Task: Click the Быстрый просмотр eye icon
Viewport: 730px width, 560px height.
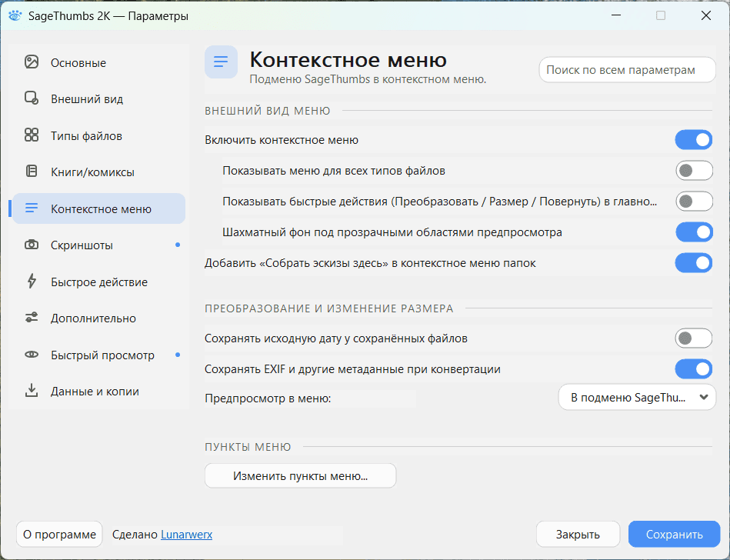Action: tap(32, 355)
